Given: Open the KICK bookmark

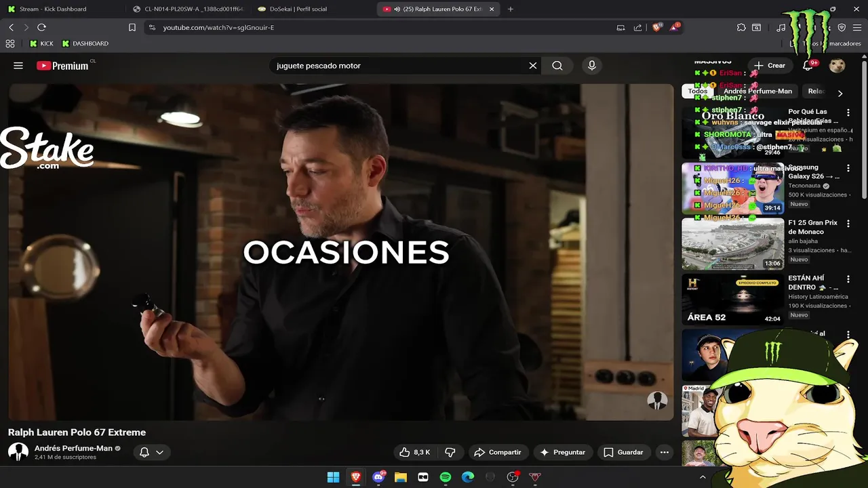Looking at the screenshot, I should (x=41, y=43).
